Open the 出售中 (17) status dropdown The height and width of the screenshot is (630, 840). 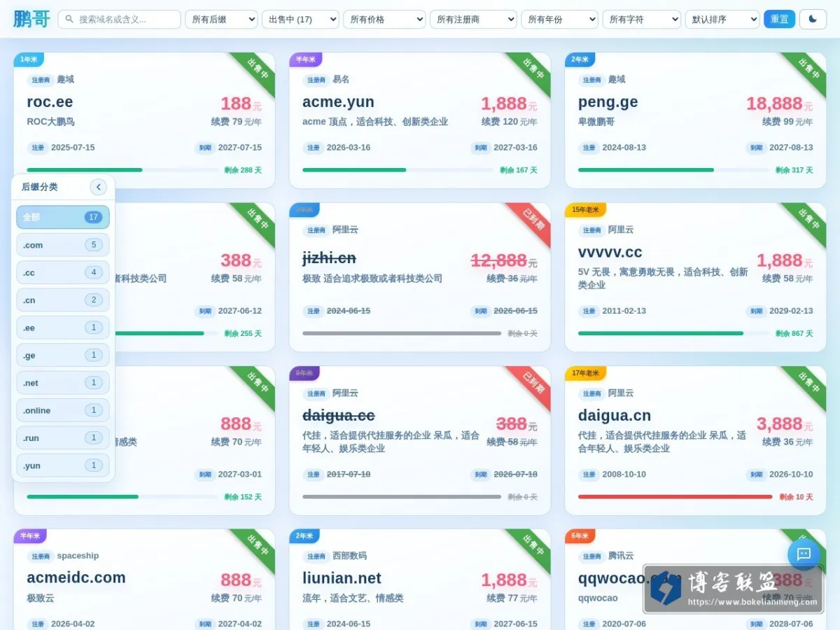click(300, 19)
